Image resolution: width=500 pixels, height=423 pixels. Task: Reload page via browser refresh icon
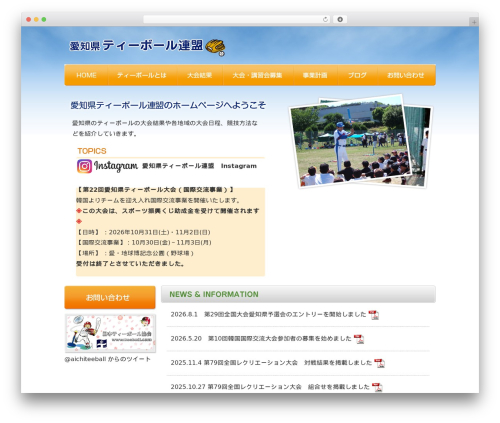click(x=325, y=19)
